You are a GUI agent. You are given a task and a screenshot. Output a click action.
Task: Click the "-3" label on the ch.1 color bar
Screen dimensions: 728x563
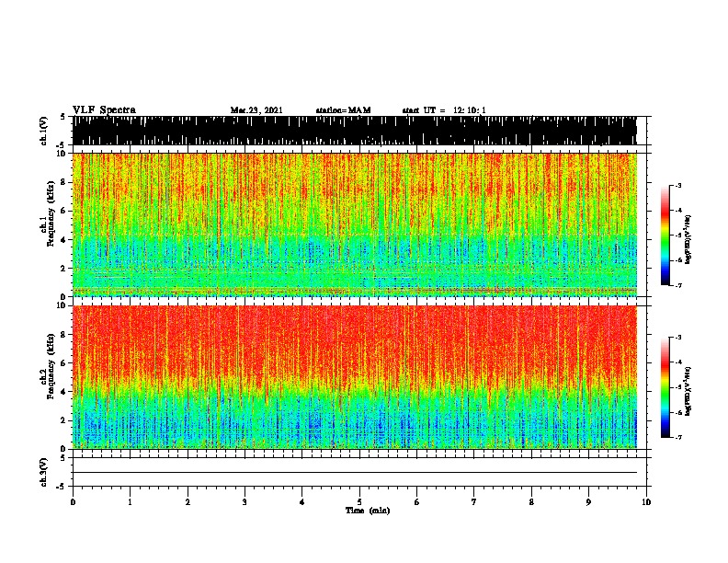tap(678, 185)
